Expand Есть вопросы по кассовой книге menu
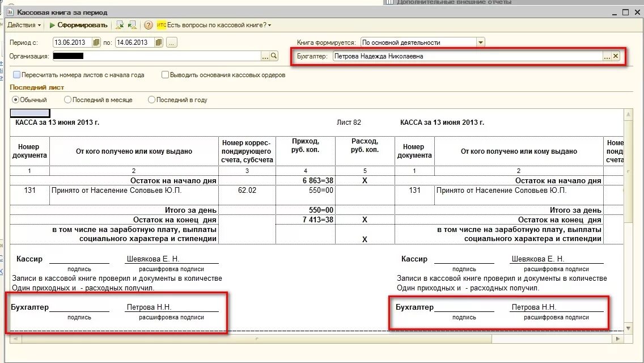 [x=219, y=25]
